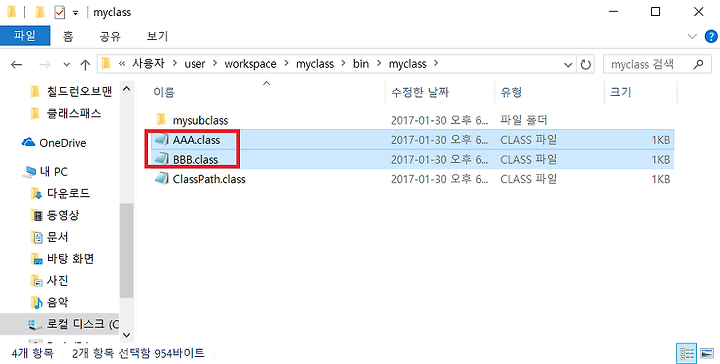The image size is (720, 364).
Task: Sort by 이름 column header
Action: [164, 92]
